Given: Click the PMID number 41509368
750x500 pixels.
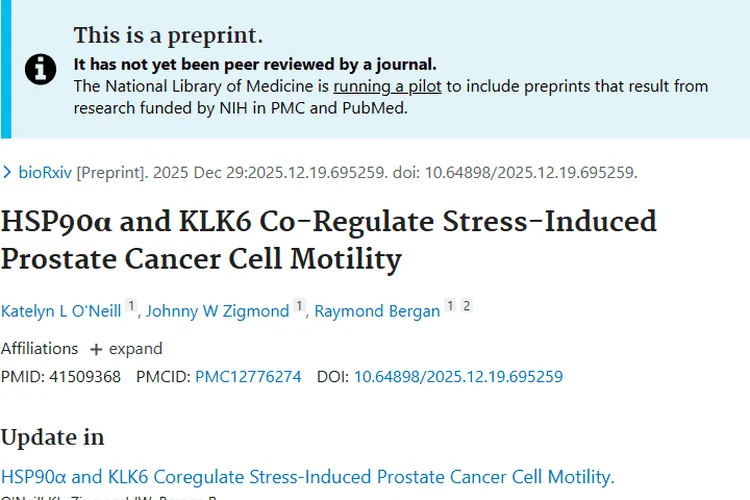Looking at the screenshot, I should click(x=85, y=377).
